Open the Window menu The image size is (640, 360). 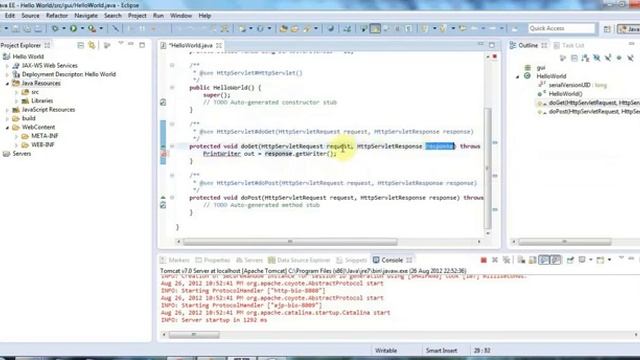181,16
